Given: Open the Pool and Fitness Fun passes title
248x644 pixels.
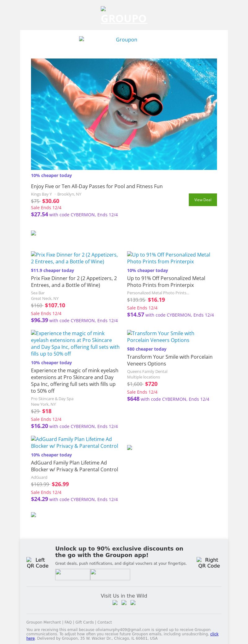Looking at the screenshot, I should [x=97, y=186].
